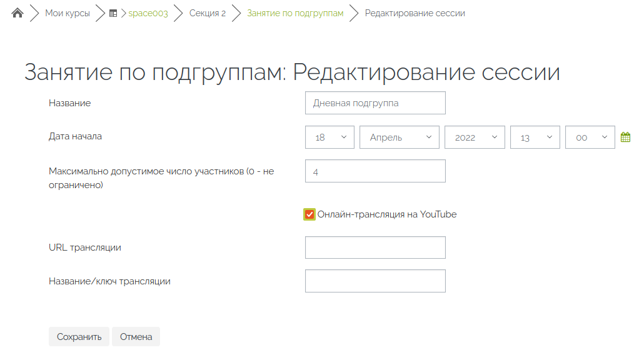Focus the Название text field
This screenshot has height=360, width=644.
(x=375, y=103)
